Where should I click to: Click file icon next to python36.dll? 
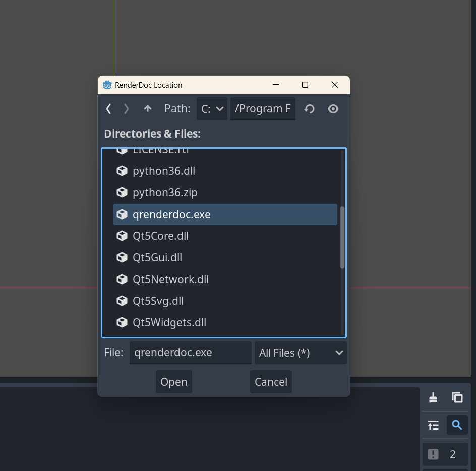[x=122, y=171]
